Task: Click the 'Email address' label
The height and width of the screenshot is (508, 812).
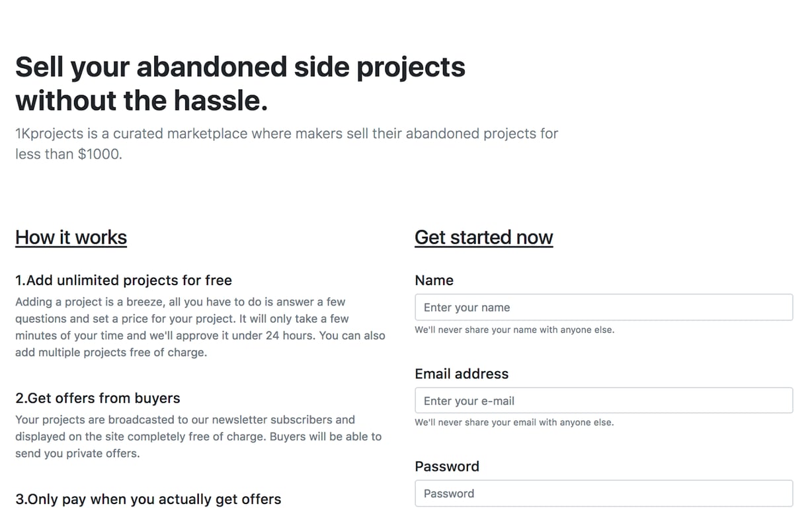Action: tap(462, 374)
